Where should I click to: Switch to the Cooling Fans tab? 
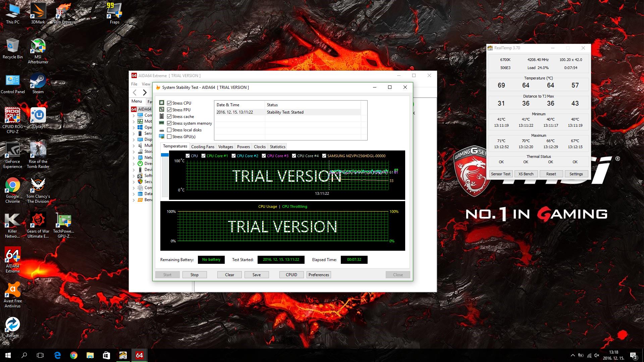tap(203, 147)
